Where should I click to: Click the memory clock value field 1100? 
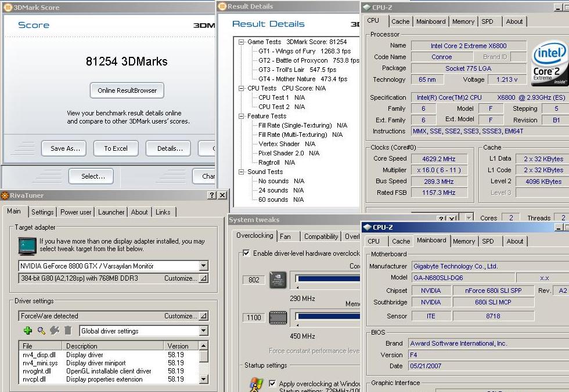click(x=254, y=318)
